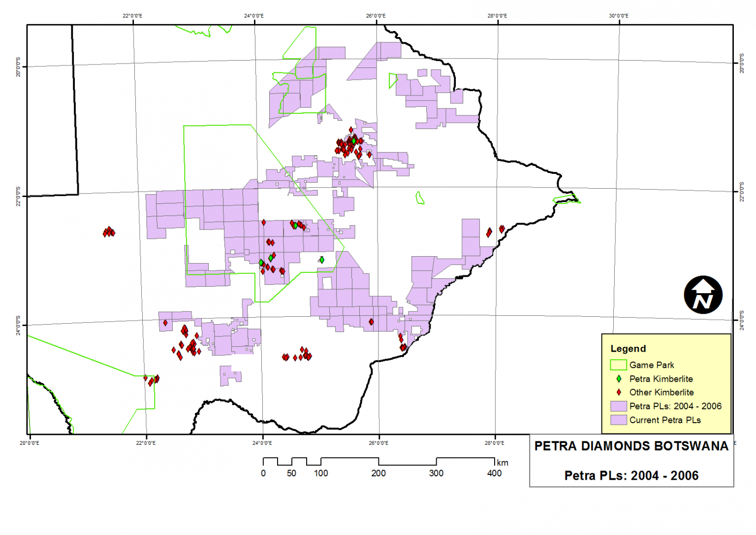Click the 400 mark on the scale bar
Image resolution: width=756 pixels, height=535 pixels.
494,473
